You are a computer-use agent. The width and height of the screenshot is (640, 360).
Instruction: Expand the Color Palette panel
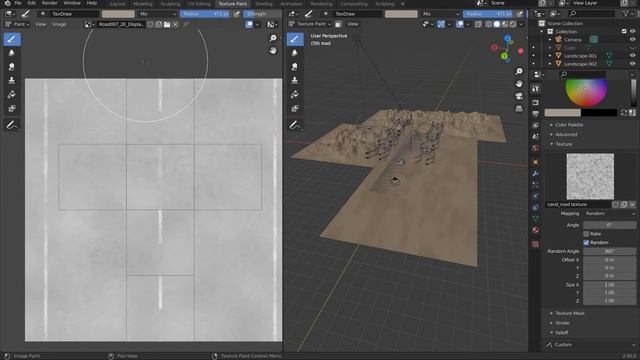tap(569, 124)
